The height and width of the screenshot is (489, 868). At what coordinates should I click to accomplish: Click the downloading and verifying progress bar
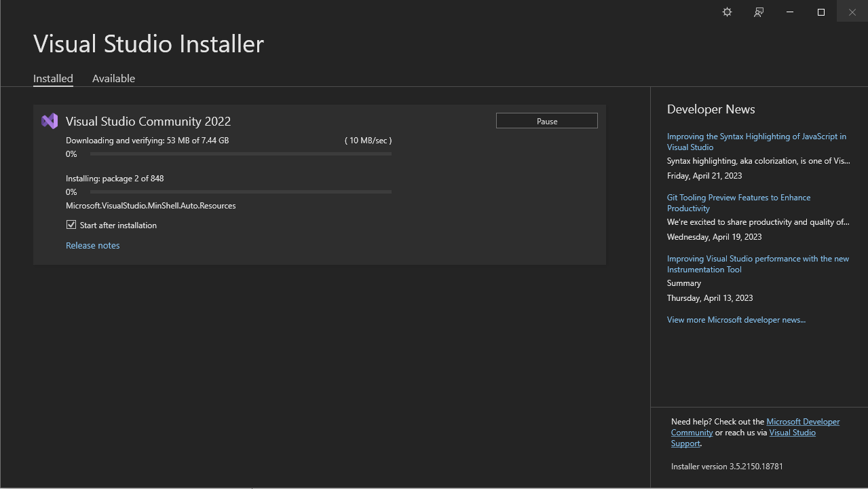241,154
